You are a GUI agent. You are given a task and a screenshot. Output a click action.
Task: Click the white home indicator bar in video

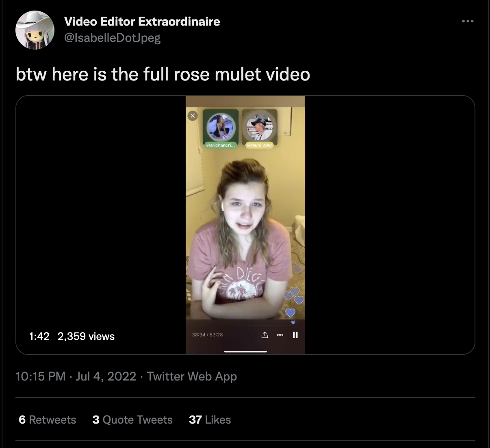(x=245, y=351)
